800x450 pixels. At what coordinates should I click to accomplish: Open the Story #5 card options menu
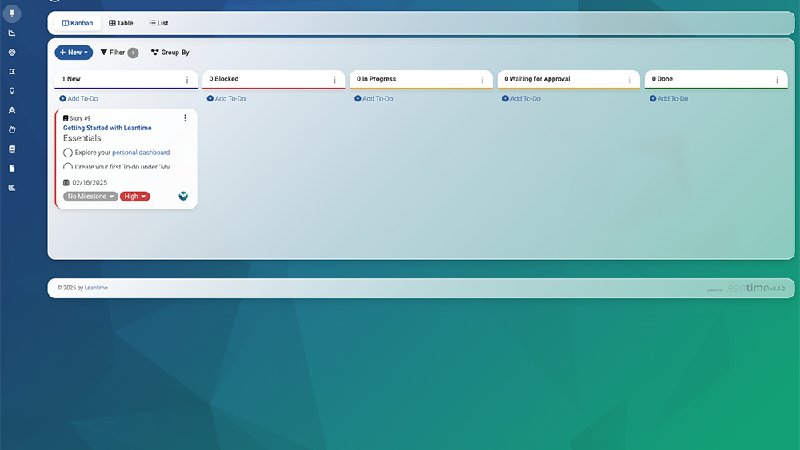point(185,118)
